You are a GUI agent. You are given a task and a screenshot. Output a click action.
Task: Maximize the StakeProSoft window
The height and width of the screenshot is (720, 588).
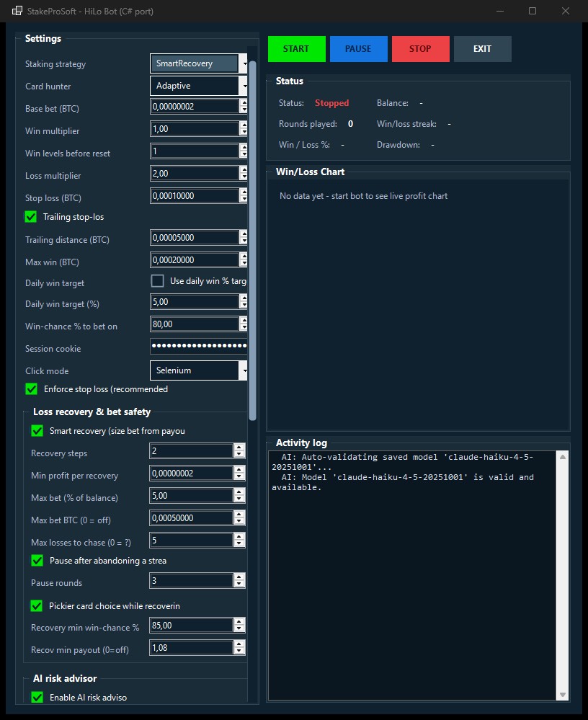point(533,11)
